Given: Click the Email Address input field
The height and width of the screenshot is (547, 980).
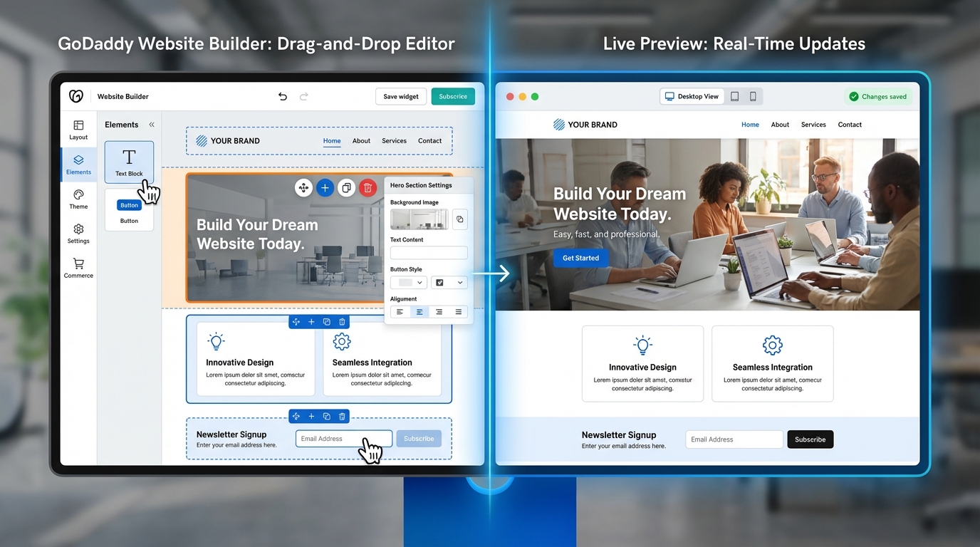Looking at the screenshot, I should [343, 438].
